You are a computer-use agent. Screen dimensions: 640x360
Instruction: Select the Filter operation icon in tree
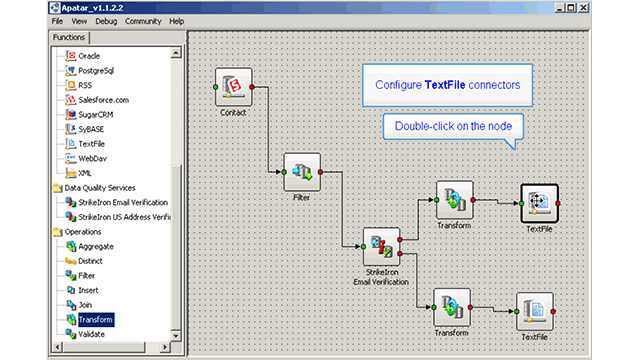[x=71, y=276]
